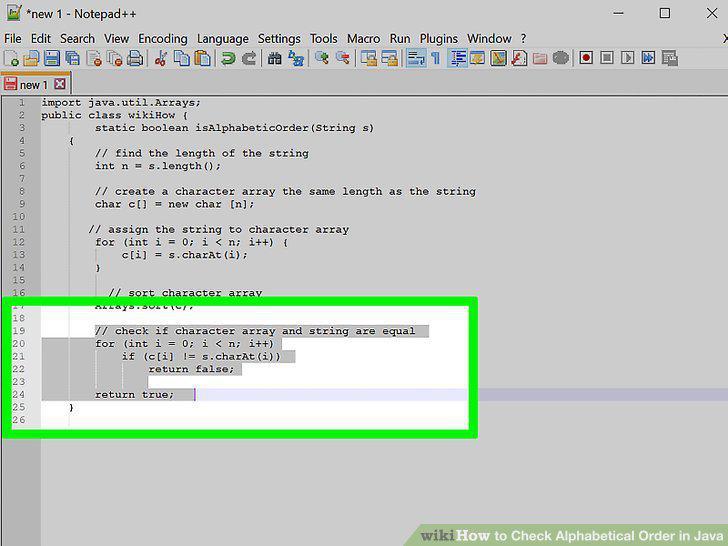
Task: Open the Settings menu
Action: (279, 39)
